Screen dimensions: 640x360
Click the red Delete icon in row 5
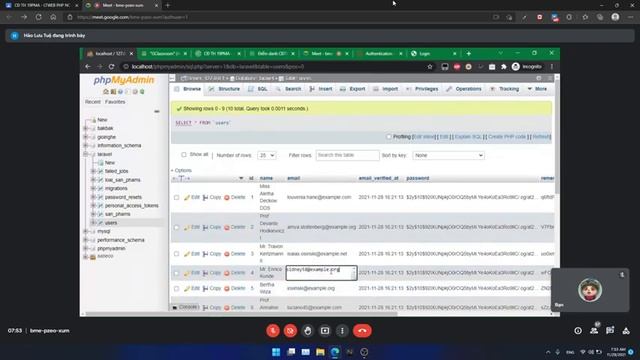(227, 289)
